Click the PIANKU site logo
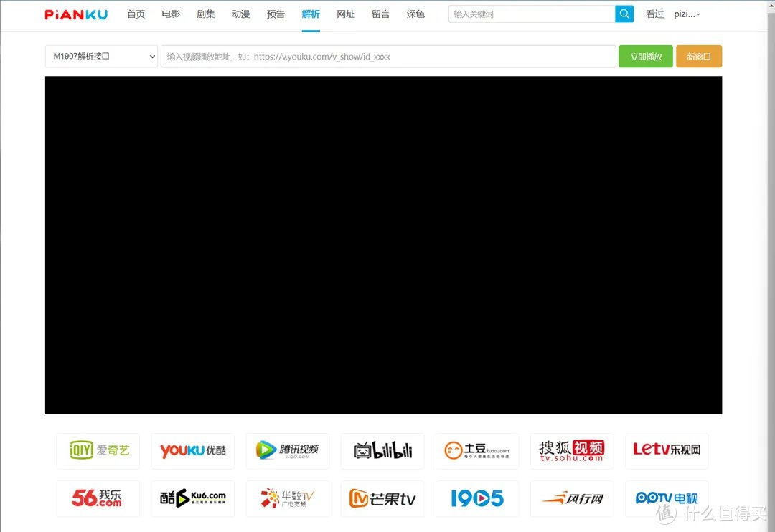Image resolution: width=775 pixels, height=532 pixels. 76,14
